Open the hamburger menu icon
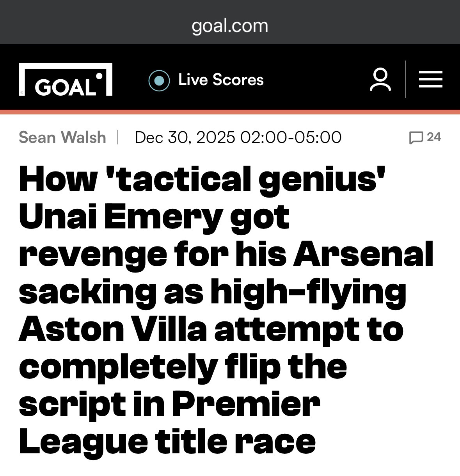Viewport: 460px width, 476px height. coord(430,80)
